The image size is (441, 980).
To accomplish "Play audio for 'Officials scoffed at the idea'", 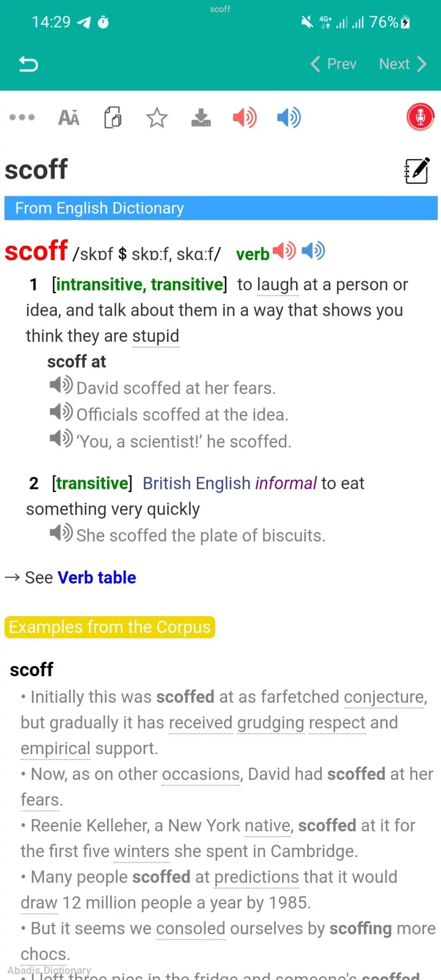I will point(61,412).
